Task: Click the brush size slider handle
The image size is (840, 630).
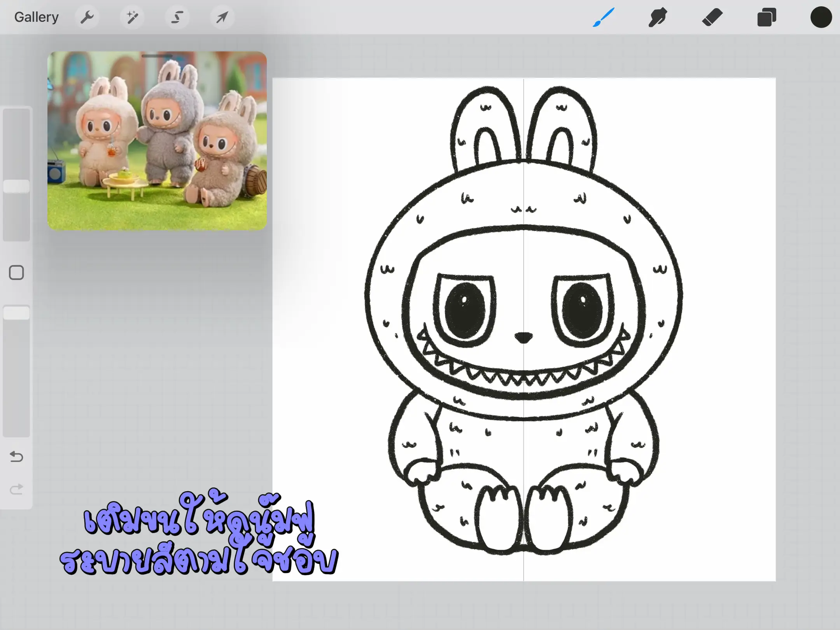Action: pos(16,186)
